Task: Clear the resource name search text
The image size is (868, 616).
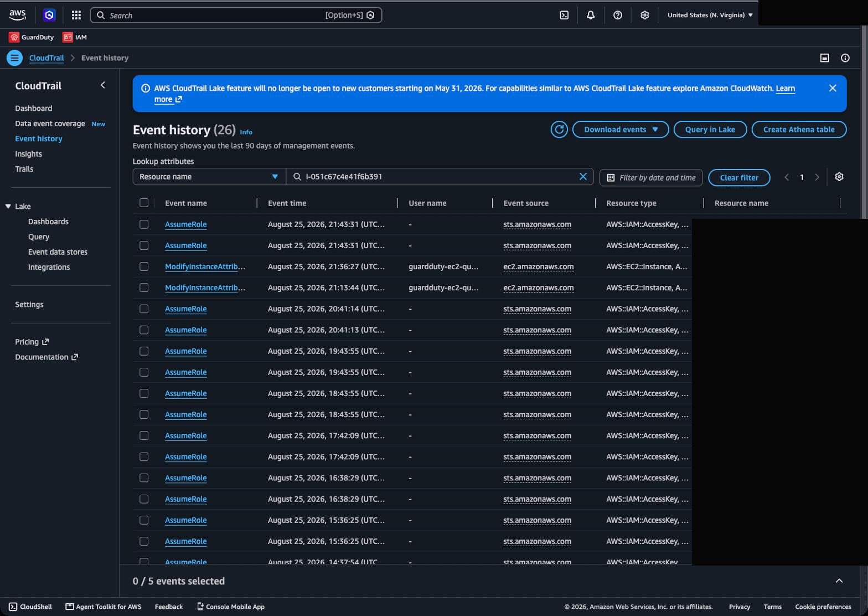Action: coord(583,177)
